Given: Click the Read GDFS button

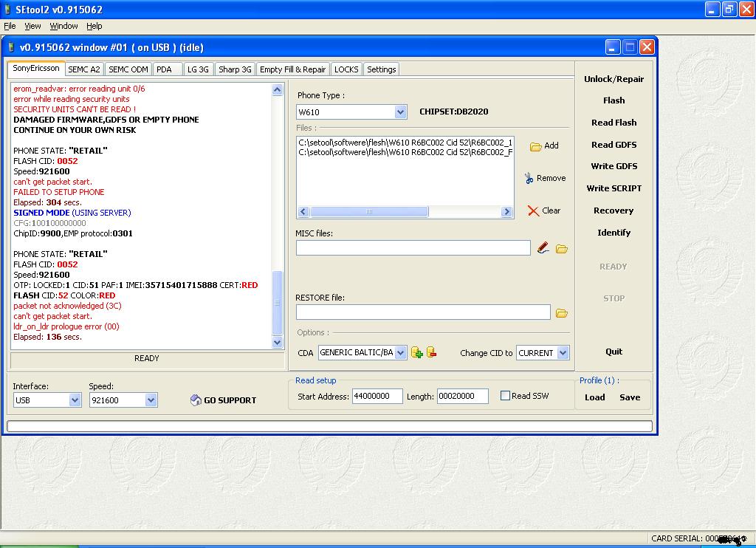Looking at the screenshot, I should click(614, 145).
